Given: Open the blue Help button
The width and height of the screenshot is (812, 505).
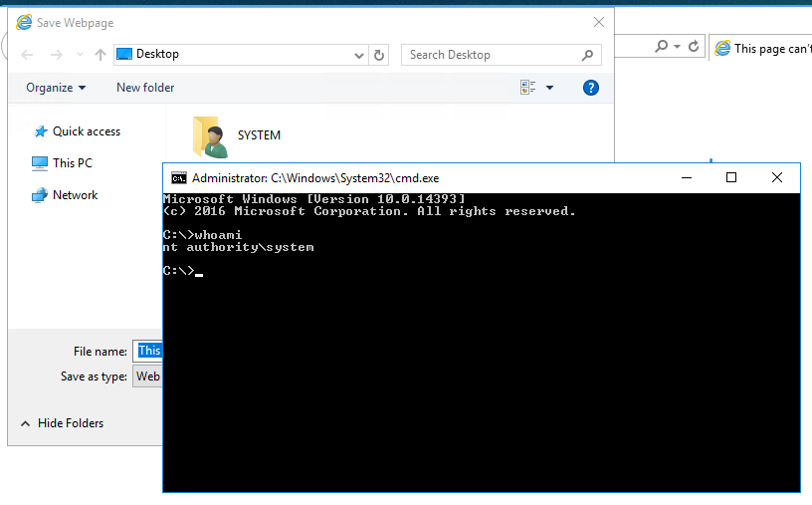Looking at the screenshot, I should tap(591, 88).
